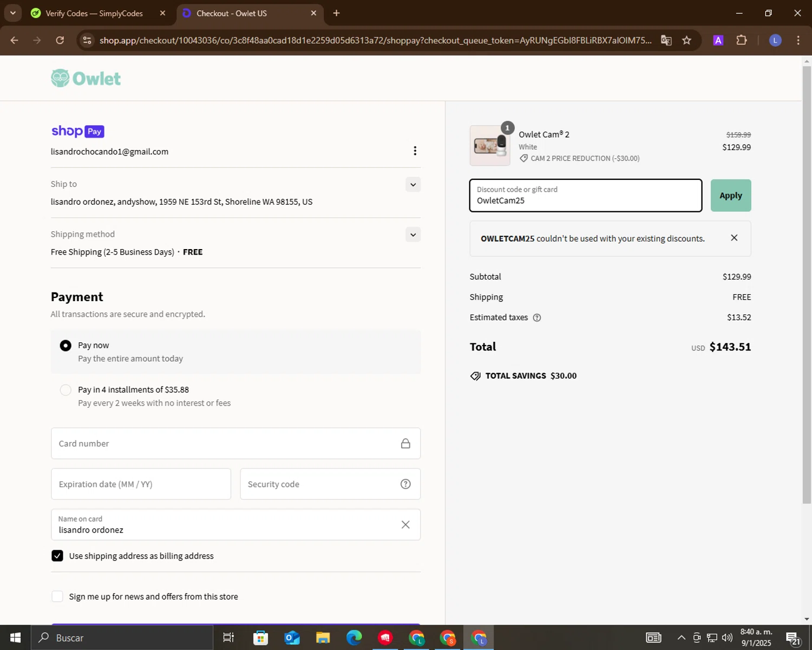Viewport: 812px width, 650px height.
Task: Click the Shop Pay logo
Action: tap(77, 131)
